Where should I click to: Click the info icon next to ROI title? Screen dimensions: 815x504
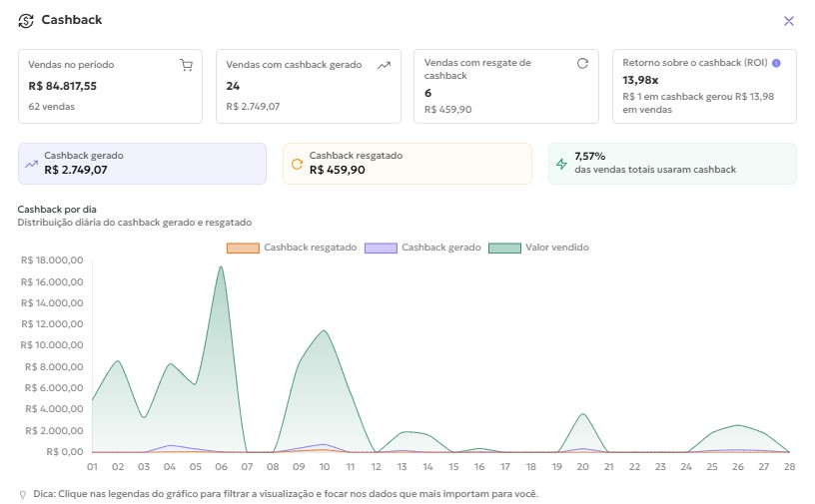click(776, 63)
